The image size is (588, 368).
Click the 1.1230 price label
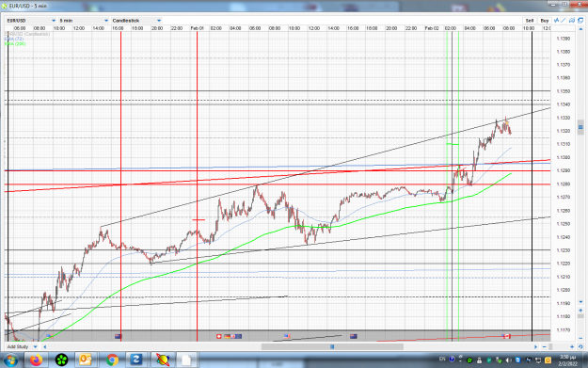tap(564, 250)
